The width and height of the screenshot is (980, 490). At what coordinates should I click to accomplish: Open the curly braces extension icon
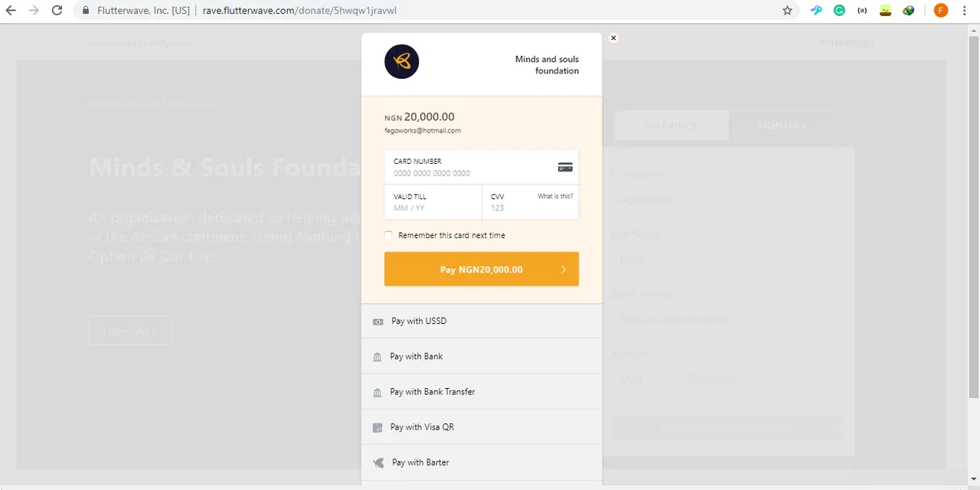coord(862,11)
